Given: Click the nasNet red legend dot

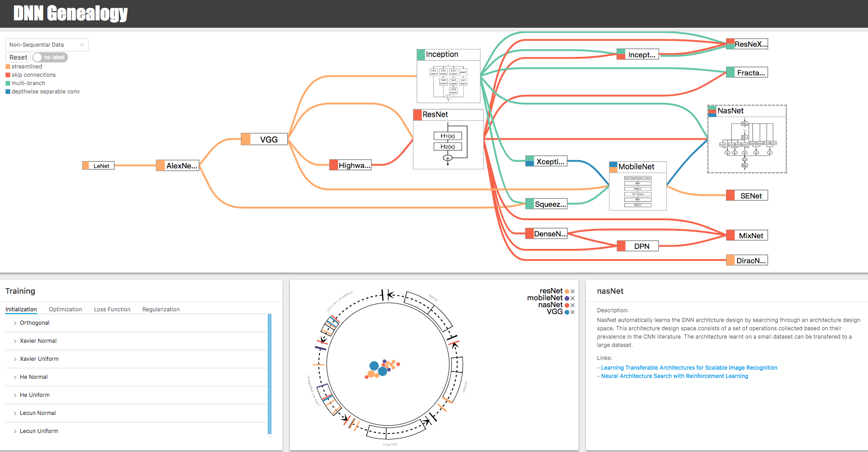Looking at the screenshot, I should point(567,305).
